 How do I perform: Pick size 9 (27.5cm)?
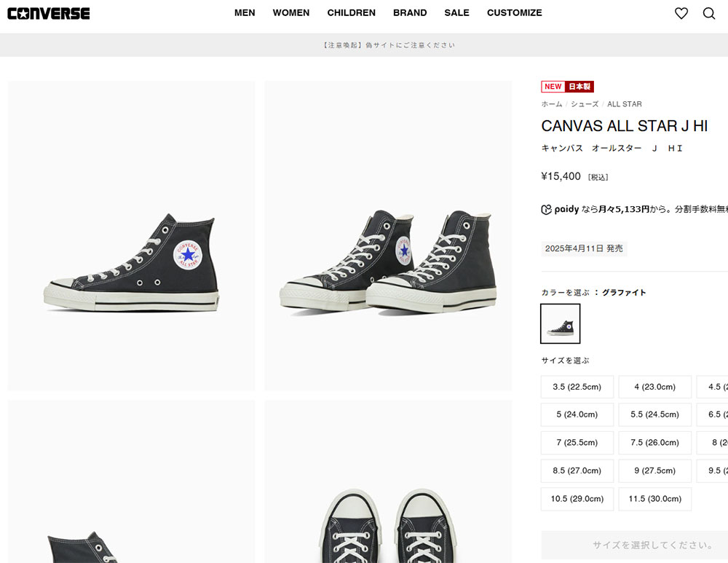(x=654, y=471)
